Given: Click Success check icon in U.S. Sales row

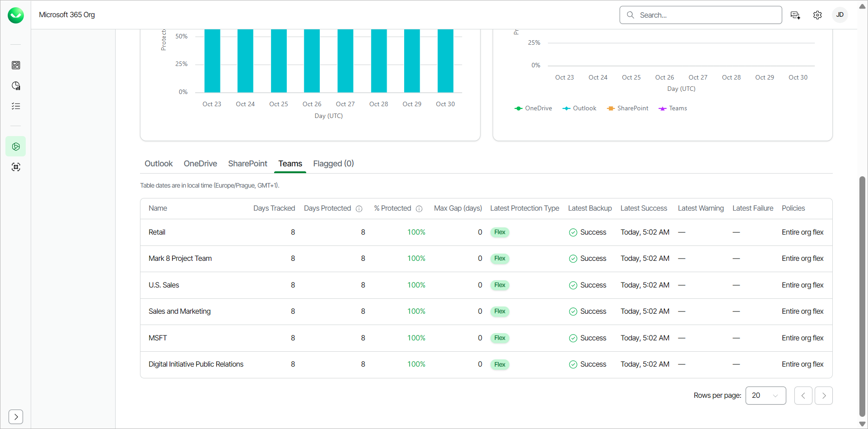Looking at the screenshot, I should pos(573,285).
